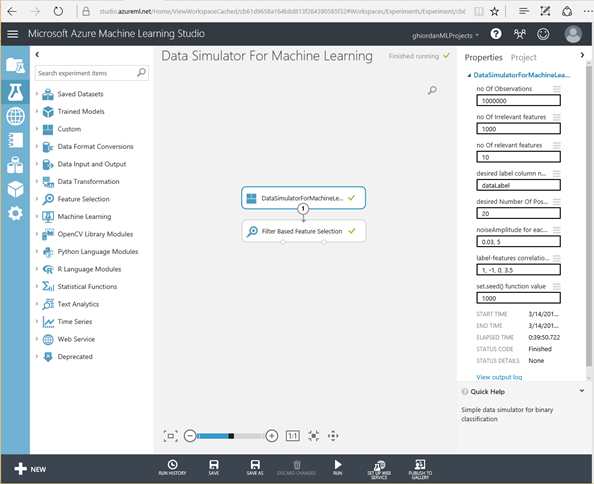
Task: Click the New button
Action: [x=30, y=469]
